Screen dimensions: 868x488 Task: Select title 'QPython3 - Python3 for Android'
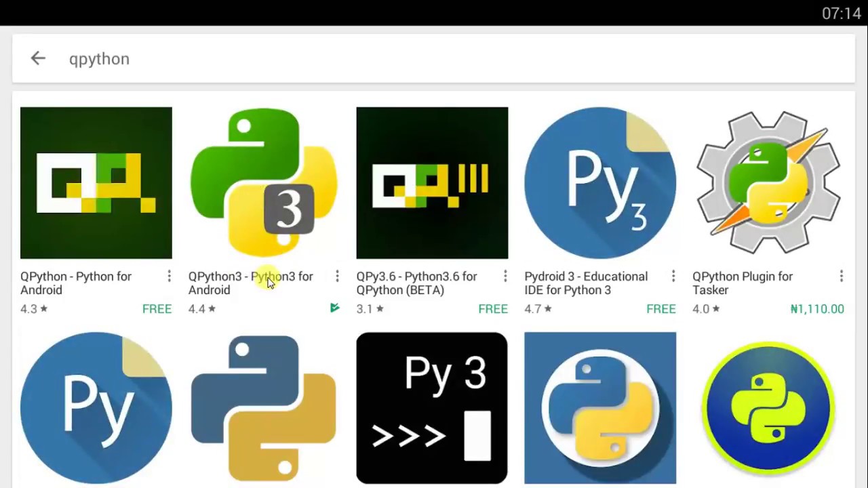point(251,283)
